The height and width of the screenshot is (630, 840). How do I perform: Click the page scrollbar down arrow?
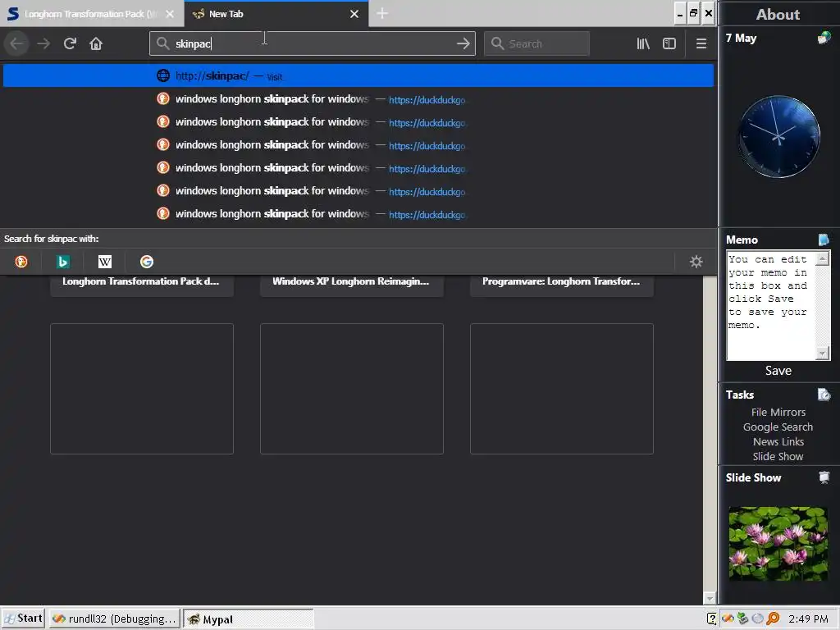pyautogui.click(x=710, y=598)
